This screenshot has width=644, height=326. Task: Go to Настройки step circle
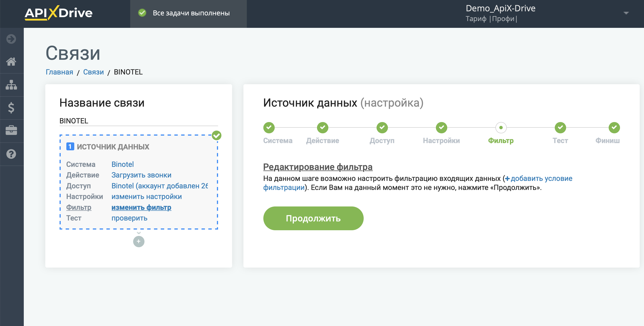tap(441, 127)
